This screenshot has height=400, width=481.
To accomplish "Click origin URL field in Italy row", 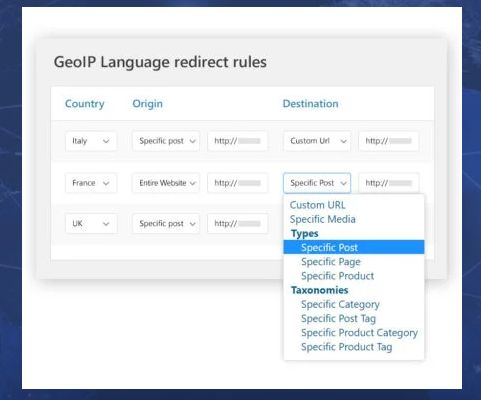I will [237, 141].
